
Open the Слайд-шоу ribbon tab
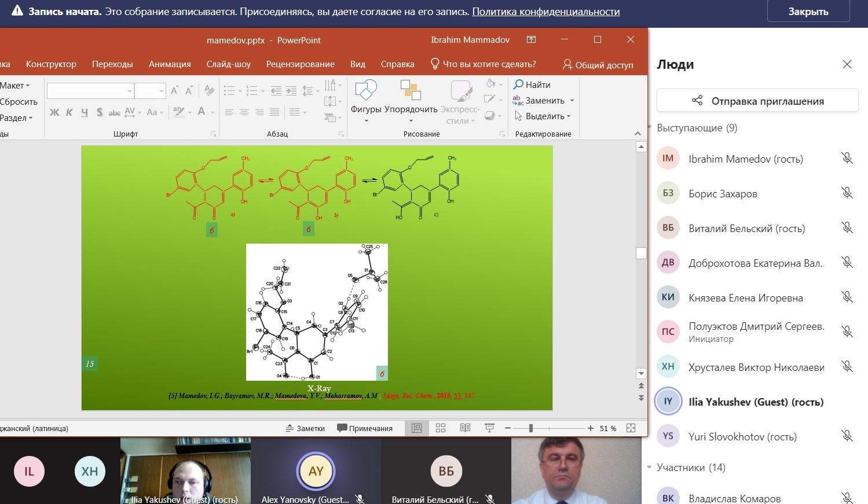[x=228, y=64]
